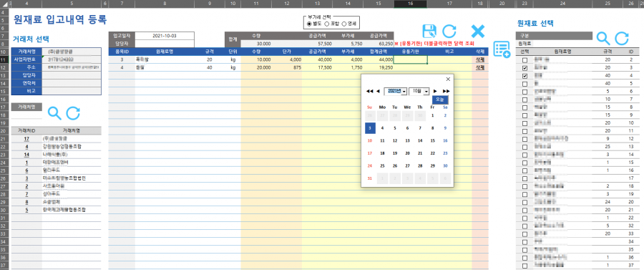Select the 영세 VAT radio button
Screen dimensions: 644x270
pos(343,24)
